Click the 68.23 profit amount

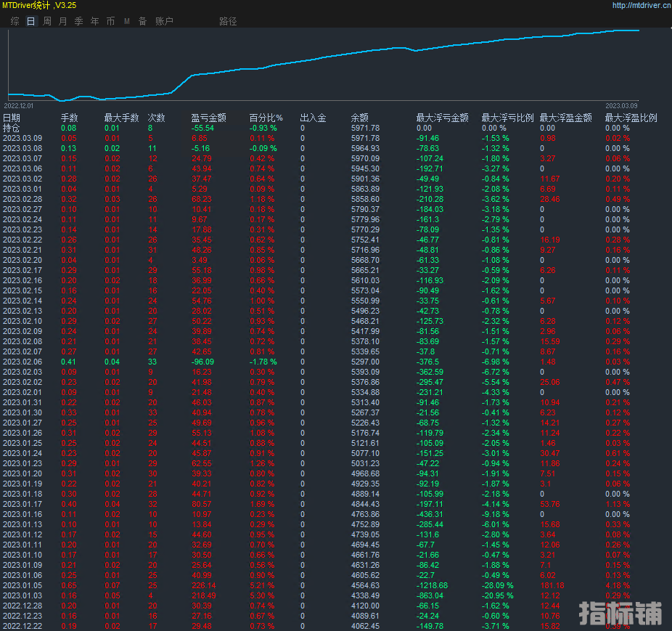pyautogui.click(x=202, y=199)
